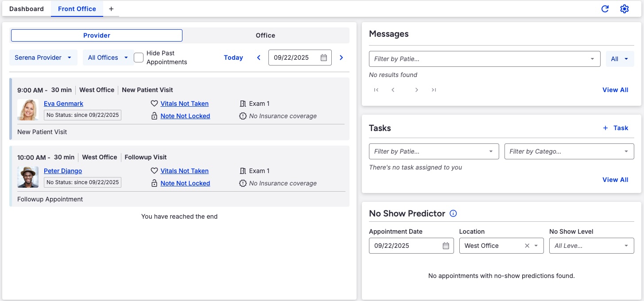The width and height of the screenshot is (644, 301).
Task: Switch to the Dashboard tab
Action: [27, 9]
